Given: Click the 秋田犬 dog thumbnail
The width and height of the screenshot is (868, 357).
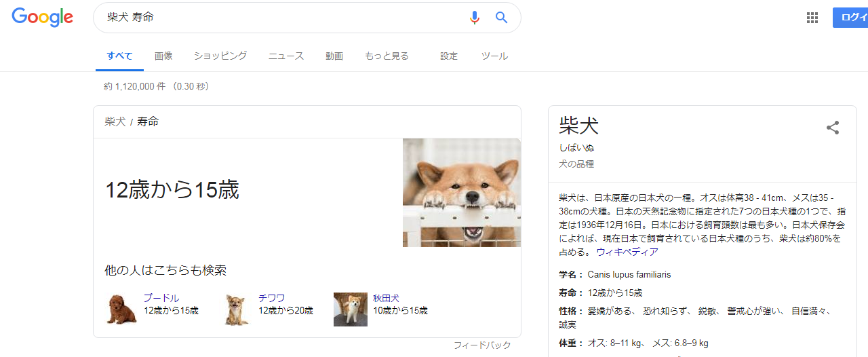Looking at the screenshot, I should coord(351,309).
